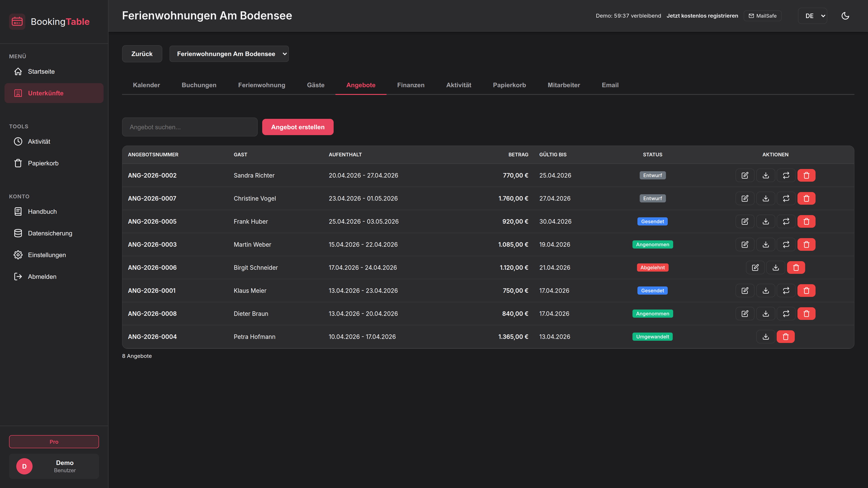The image size is (868, 488).
Task: Focus the Angebot suchen search field
Action: (190, 127)
